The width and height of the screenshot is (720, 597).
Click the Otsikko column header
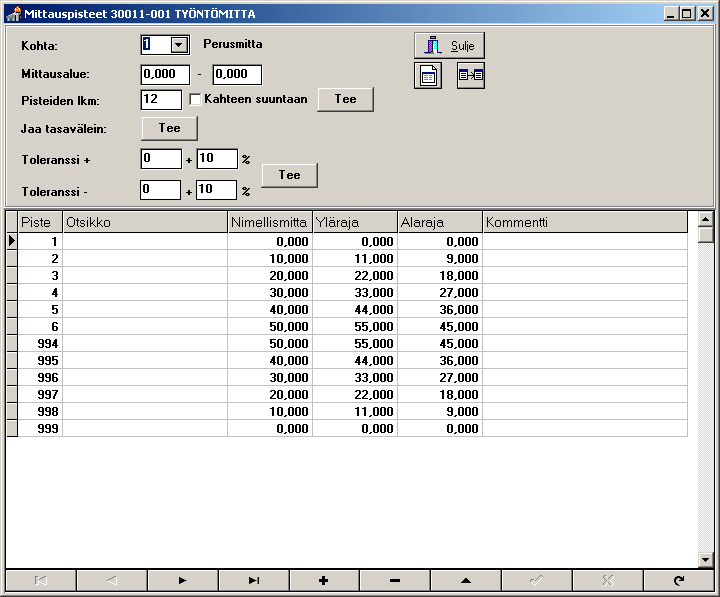point(145,222)
